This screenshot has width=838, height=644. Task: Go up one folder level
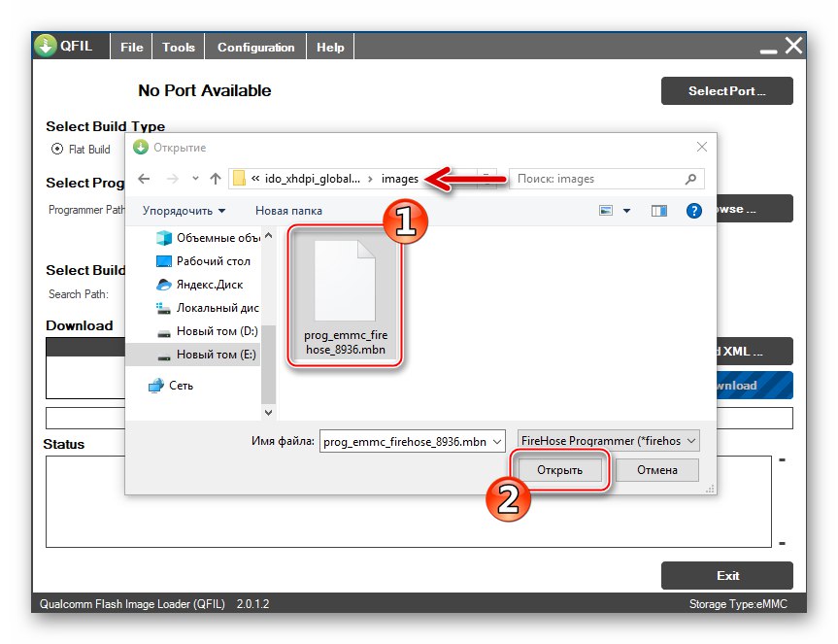216,179
